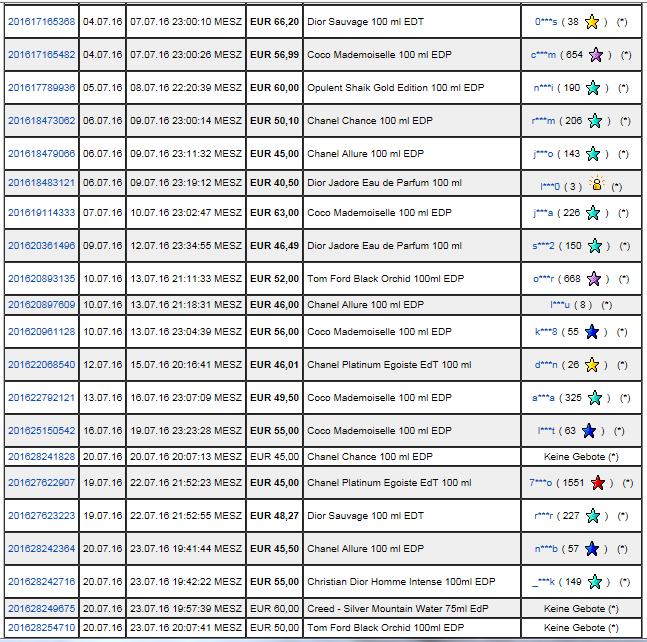Open item number 201617165482
647x642 pixels.
pyautogui.click(x=42, y=54)
